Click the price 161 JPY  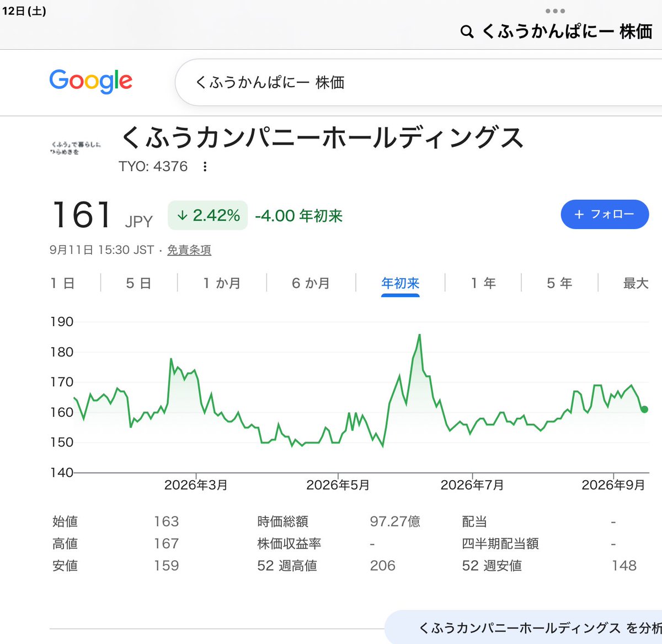click(x=102, y=215)
